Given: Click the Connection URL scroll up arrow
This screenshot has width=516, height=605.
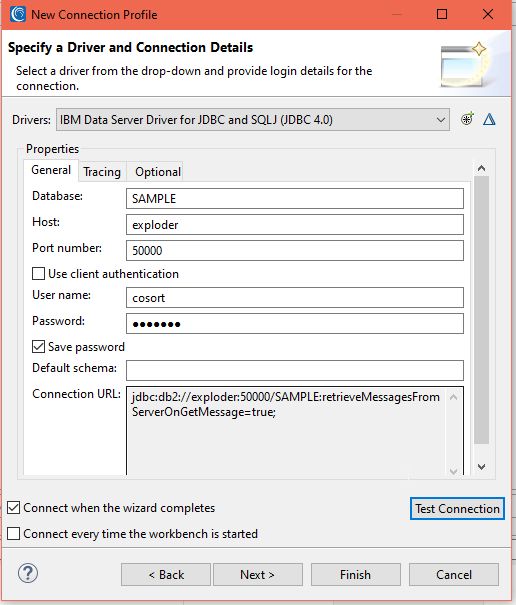Looking at the screenshot, I should click(454, 397).
